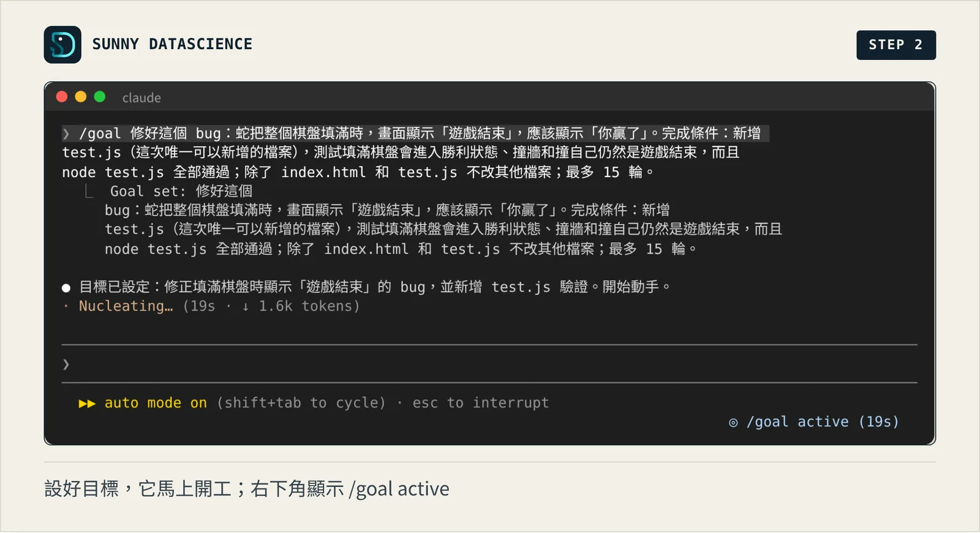Click the /goal active target icon
Viewport: 980px width, 533px height.
pos(733,422)
